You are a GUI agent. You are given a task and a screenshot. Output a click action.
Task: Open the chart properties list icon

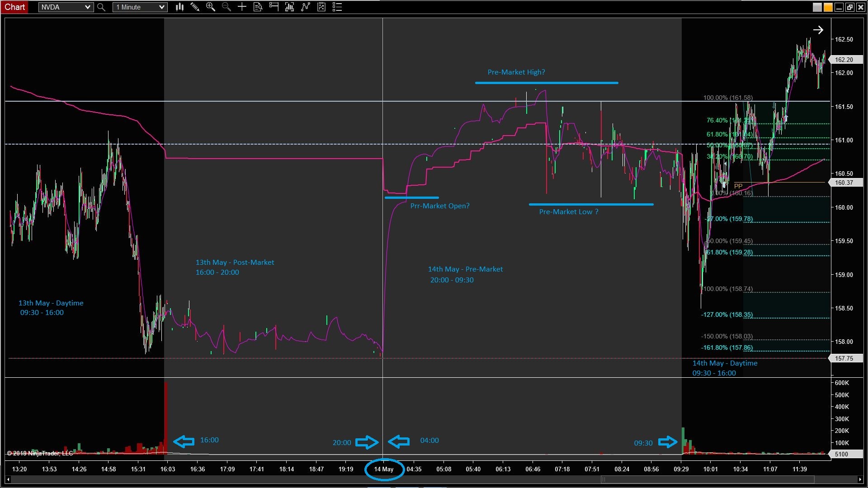click(337, 7)
